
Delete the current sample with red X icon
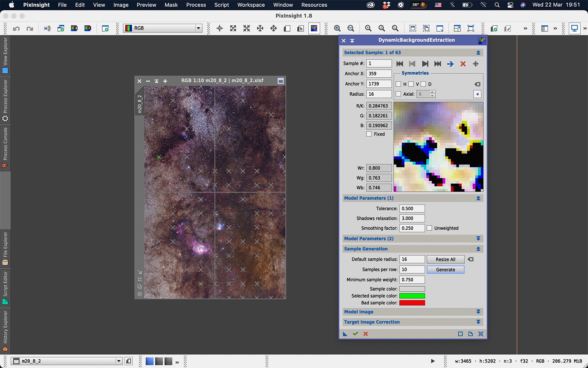pyautogui.click(x=463, y=64)
